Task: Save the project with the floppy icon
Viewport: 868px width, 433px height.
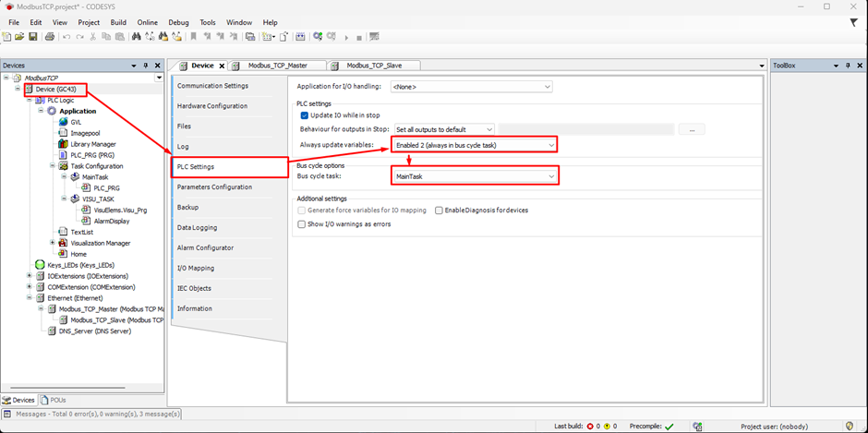Action: (x=32, y=37)
